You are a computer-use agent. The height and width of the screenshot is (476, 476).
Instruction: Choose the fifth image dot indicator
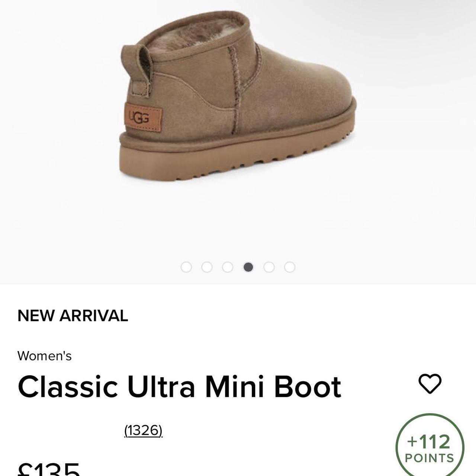coord(269,266)
